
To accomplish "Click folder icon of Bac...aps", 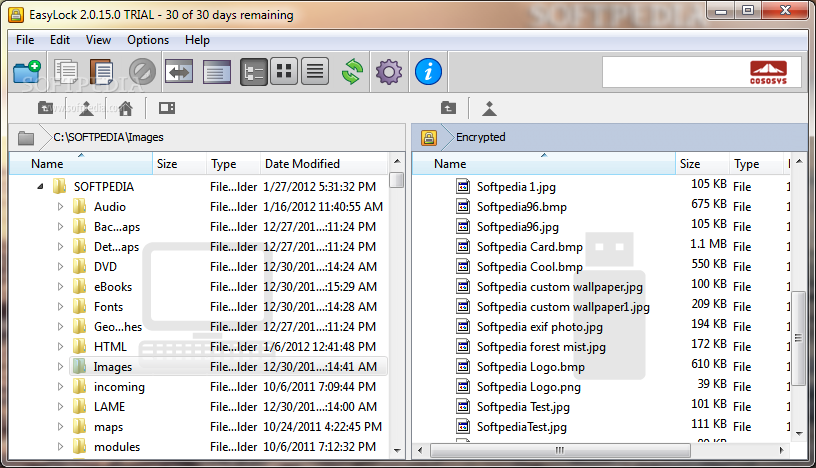I will tap(79, 226).
